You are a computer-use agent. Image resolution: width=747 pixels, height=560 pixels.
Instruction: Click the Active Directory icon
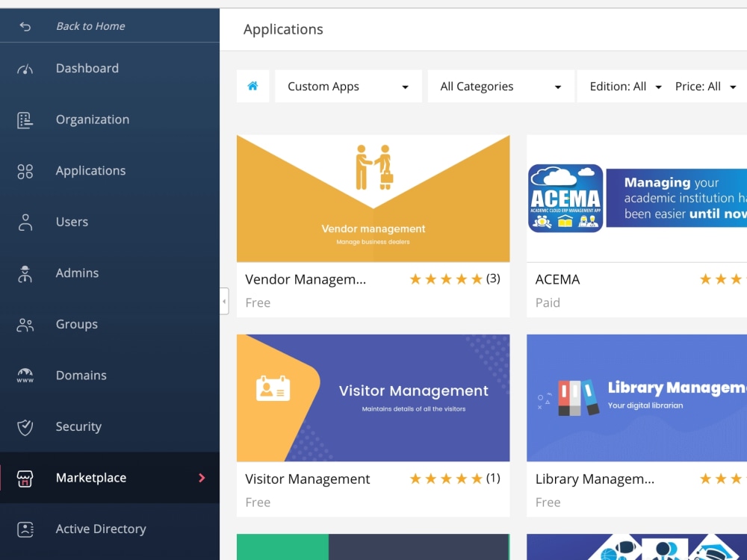point(25,529)
